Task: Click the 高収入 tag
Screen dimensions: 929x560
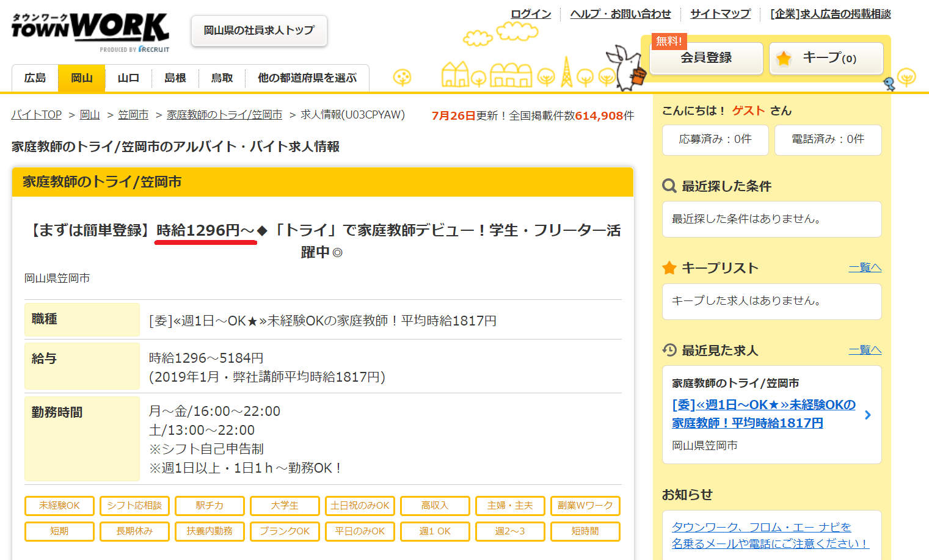Action: [435, 506]
